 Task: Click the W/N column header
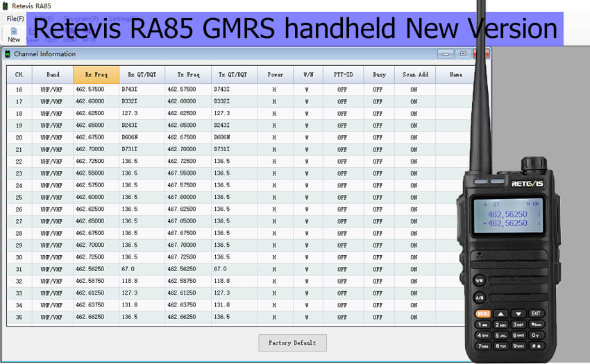point(308,75)
